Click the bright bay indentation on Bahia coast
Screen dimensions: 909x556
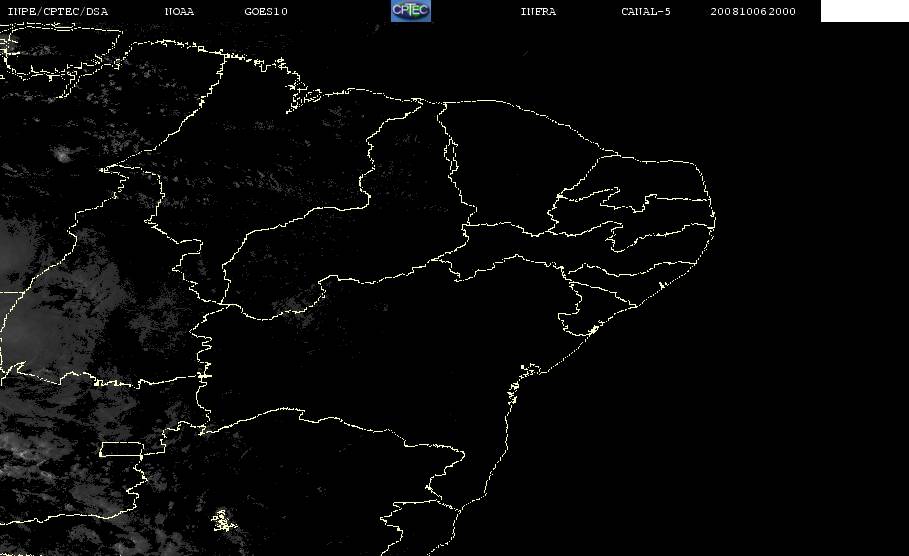529,370
